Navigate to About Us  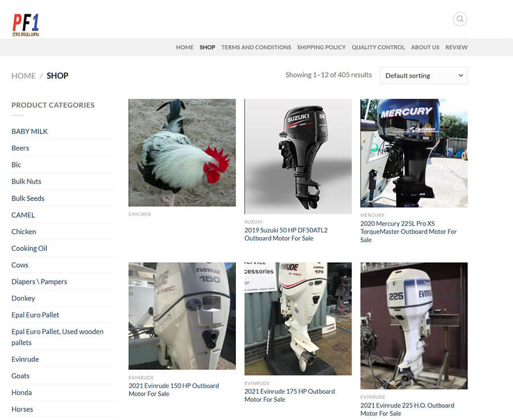pyautogui.click(x=425, y=47)
